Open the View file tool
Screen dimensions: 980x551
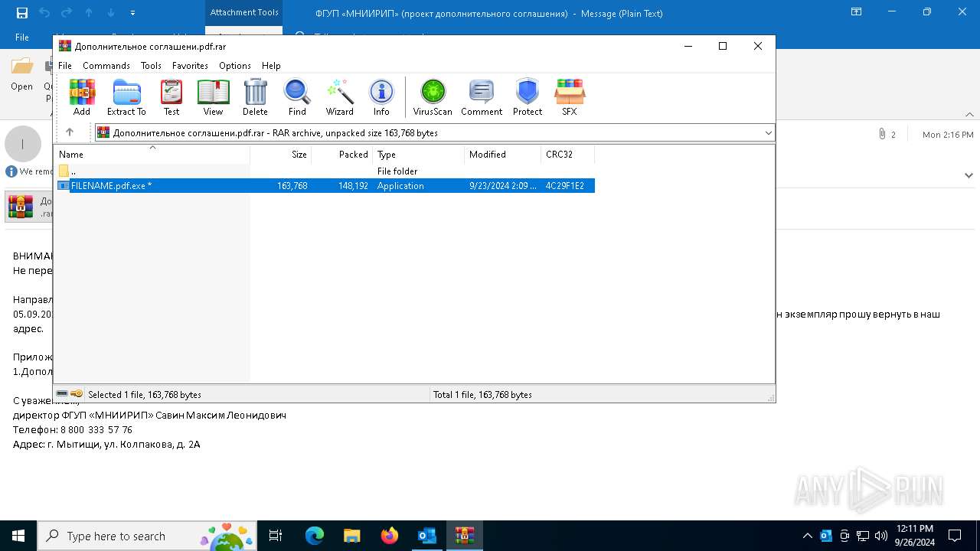[x=213, y=97]
